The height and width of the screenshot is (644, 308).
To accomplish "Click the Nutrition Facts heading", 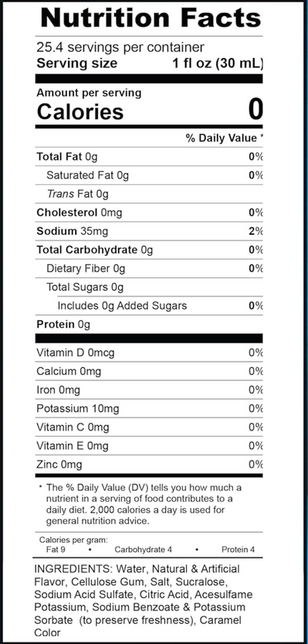I will tap(151, 18).
